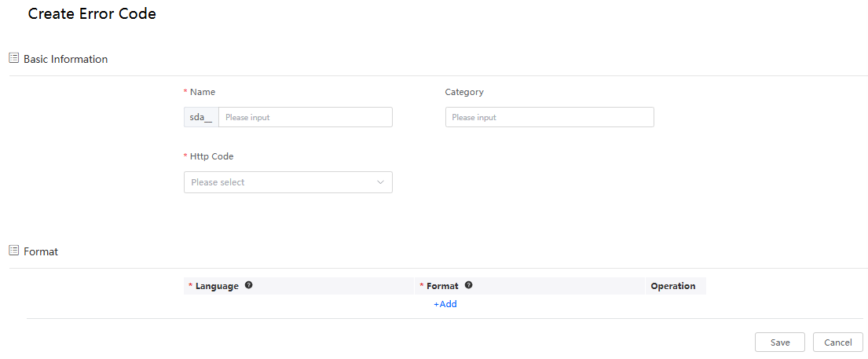
Task: Click the help icon next to Language
Action: [248, 285]
